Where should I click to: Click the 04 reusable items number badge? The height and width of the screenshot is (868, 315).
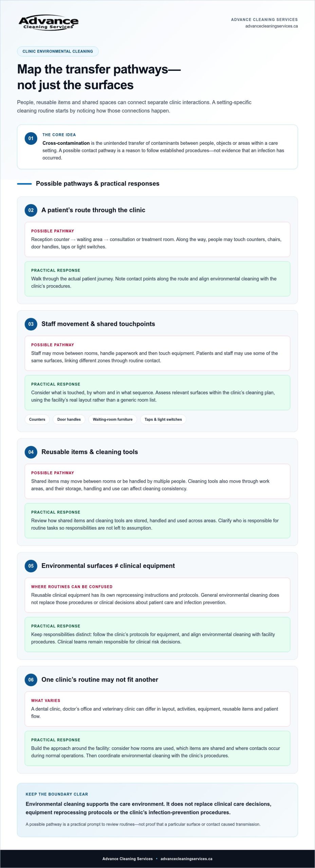click(x=31, y=452)
